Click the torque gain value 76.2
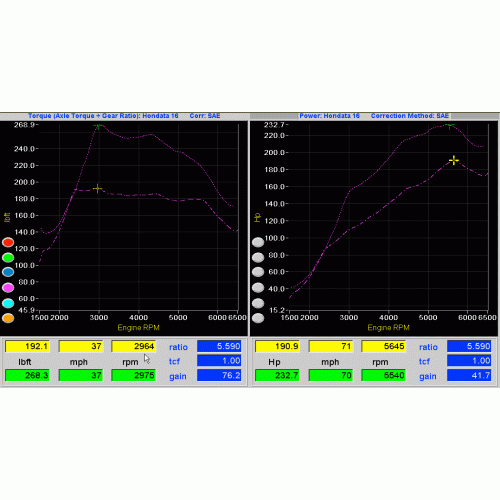The width and height of the screenshot is (500, 500). 219,375
